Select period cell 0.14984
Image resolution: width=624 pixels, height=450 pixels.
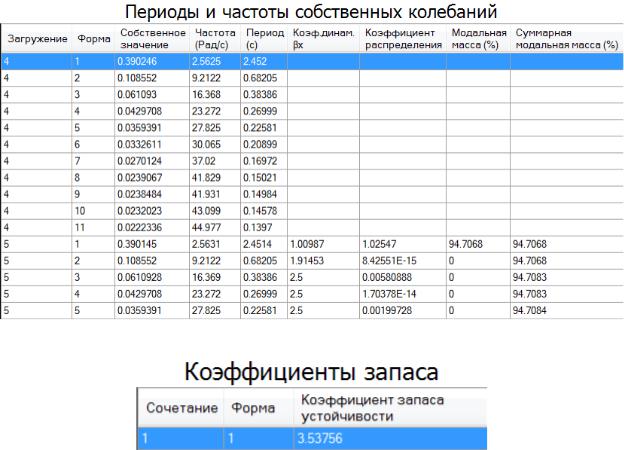[x=264, y=195]
